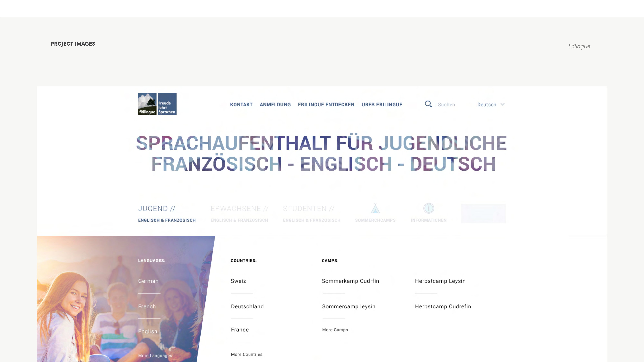
Task: Click Sommerkamp Cudrfin camp link
Action: point(351,281)
